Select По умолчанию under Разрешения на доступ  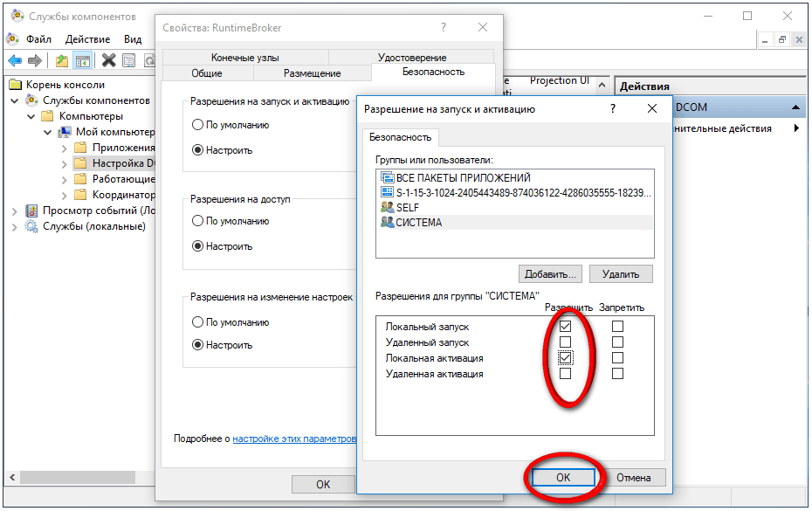pos(197,221)
